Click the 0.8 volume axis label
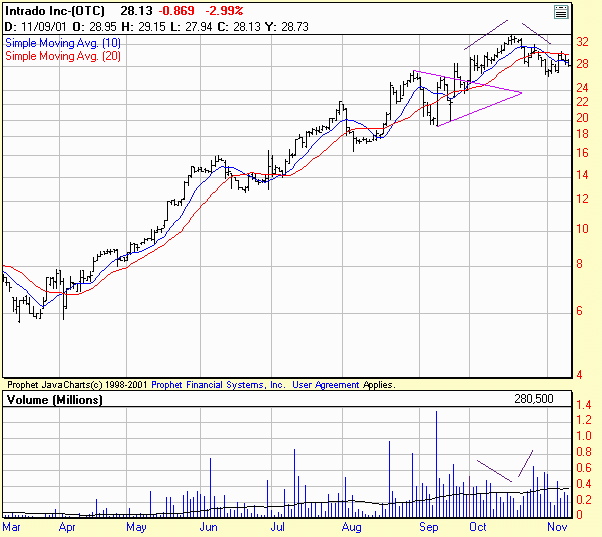 click(x=584, y=451)
